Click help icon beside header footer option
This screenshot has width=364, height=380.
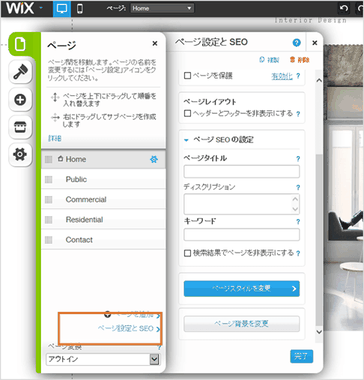(298, 114)
